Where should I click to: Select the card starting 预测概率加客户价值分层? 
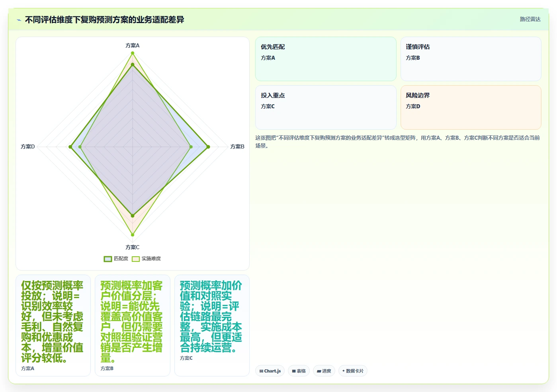click(133, 326)
